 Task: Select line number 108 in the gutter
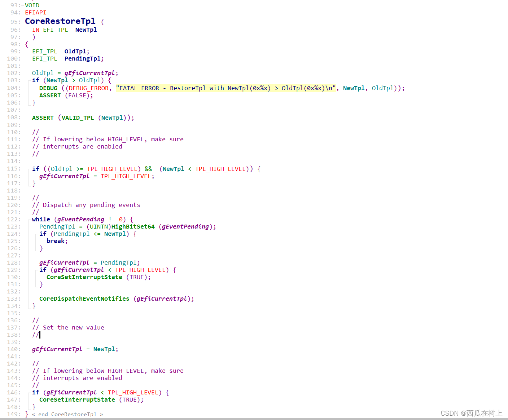tap(13, 118)
